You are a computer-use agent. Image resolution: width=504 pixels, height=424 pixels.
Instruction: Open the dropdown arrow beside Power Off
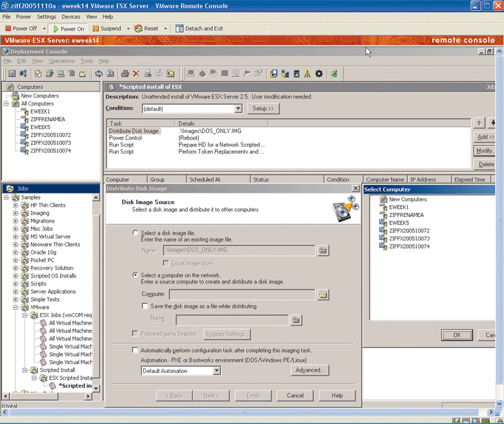point(44,29)
